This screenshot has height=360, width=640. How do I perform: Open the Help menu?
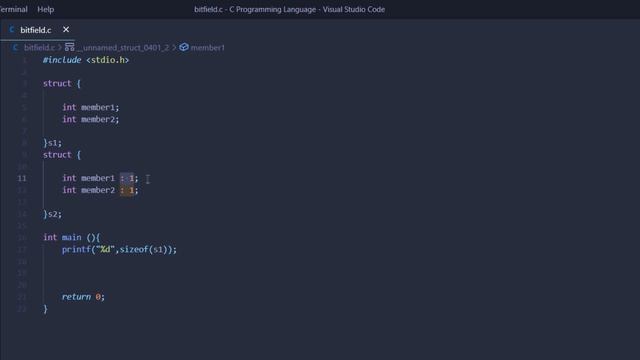click(x=45, y=9)
